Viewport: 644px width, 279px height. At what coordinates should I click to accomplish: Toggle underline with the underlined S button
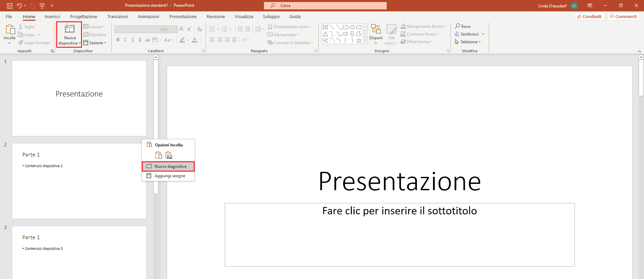133,40
